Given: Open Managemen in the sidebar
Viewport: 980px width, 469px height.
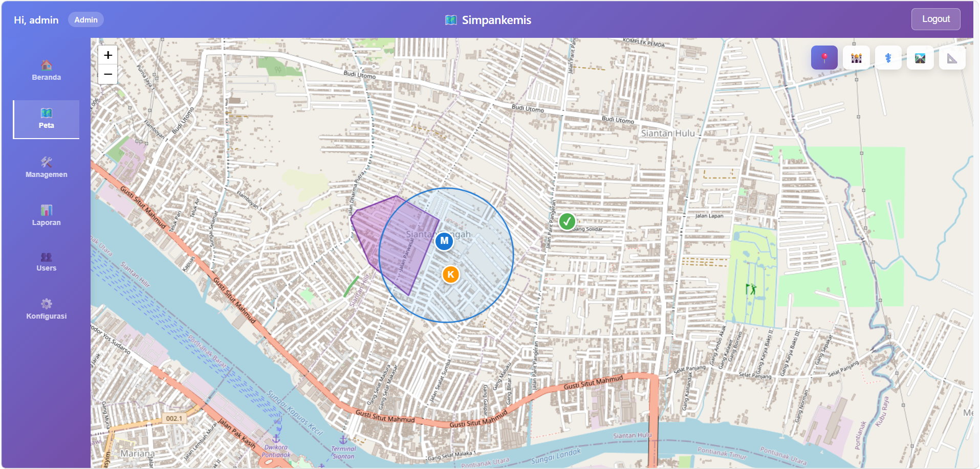Looking at the screenshot, I should (x=47, y=168).
